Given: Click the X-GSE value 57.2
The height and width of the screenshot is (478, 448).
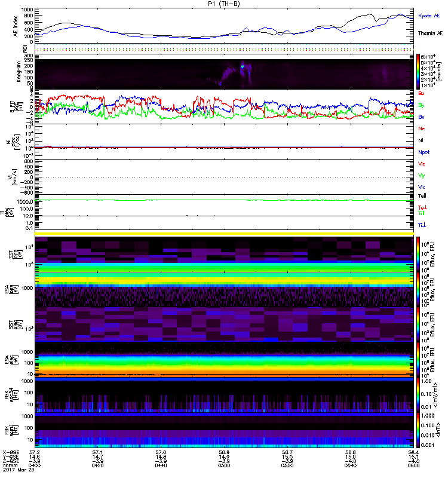Looking at the screenshot, I should pyautogui.click(x=34, y=452).
